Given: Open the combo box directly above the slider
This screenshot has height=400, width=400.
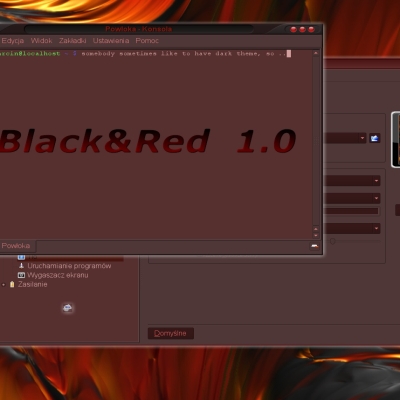Looking at the screenshot, I should coord(352,228).
